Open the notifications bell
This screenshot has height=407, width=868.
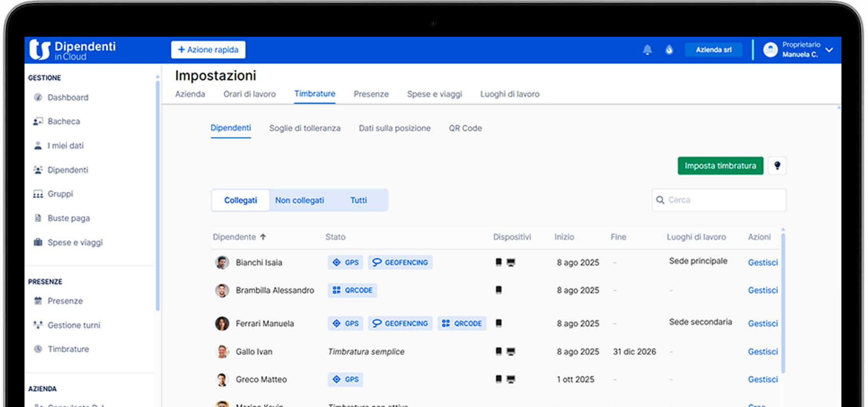click(647, 50)
